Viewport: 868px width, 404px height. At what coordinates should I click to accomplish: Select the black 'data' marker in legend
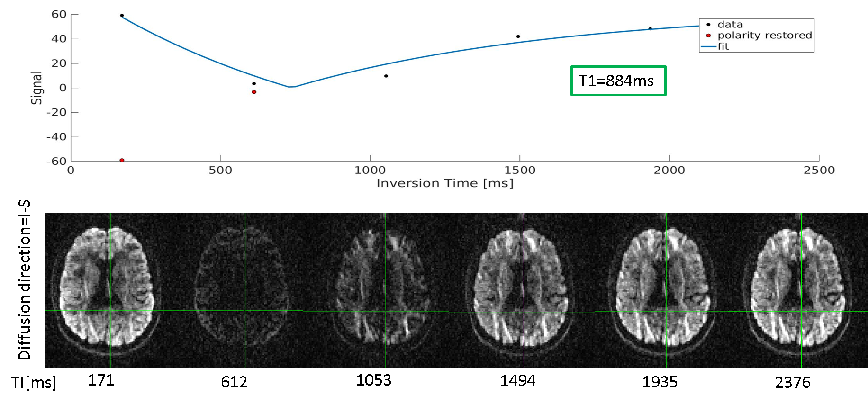(708, 25)
